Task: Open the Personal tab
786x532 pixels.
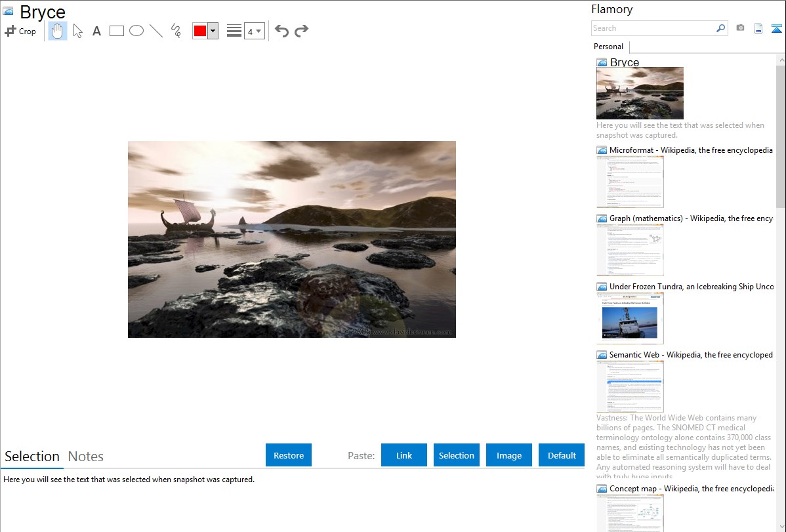Action: (x=608, y=47)
